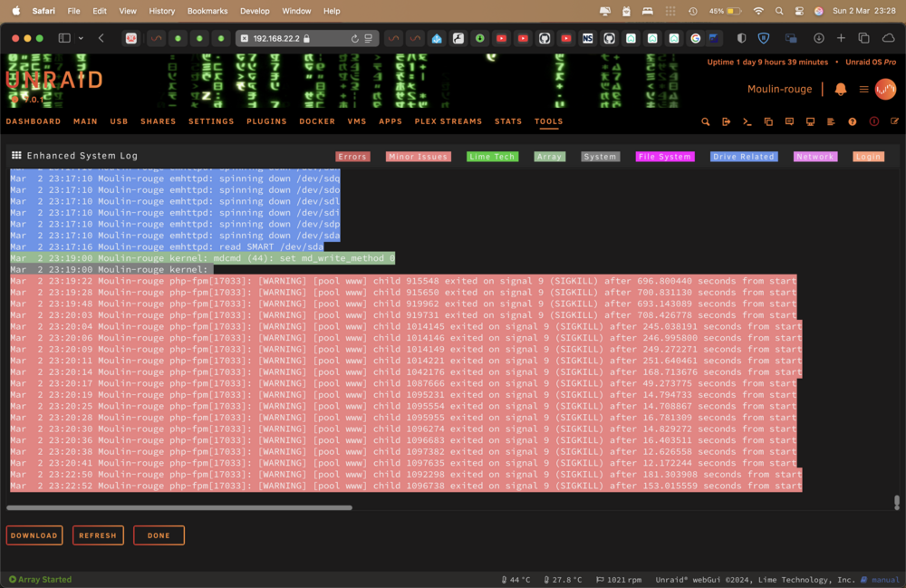Open the web terminal icon
The image size is (906, 588).
click(747, 122)
